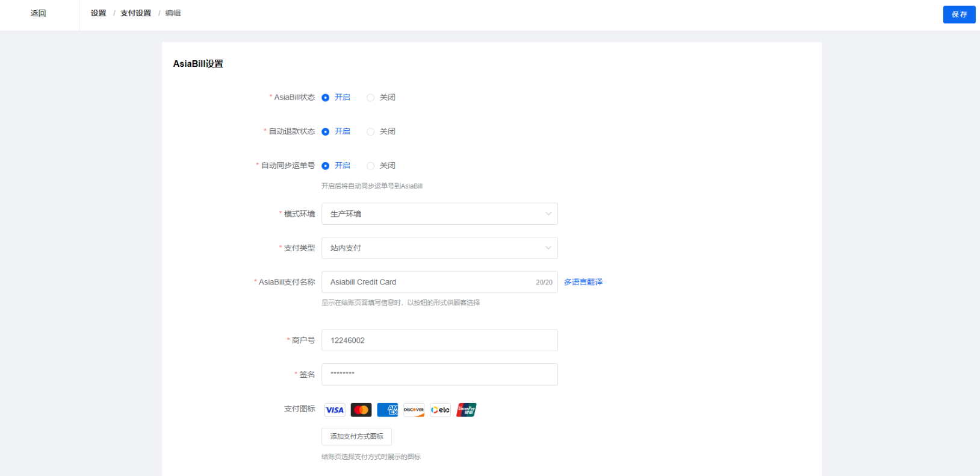Click the Elo payment icon

(440, 410)
